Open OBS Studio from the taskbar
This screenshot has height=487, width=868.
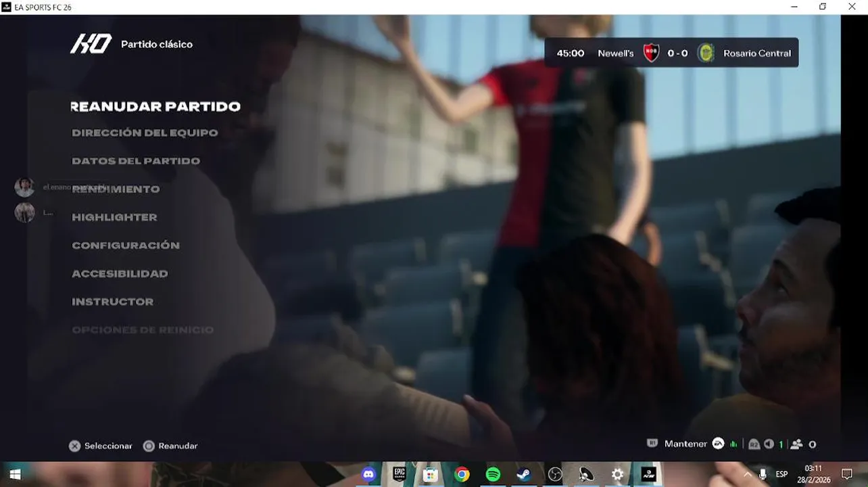tap(555, 475)
